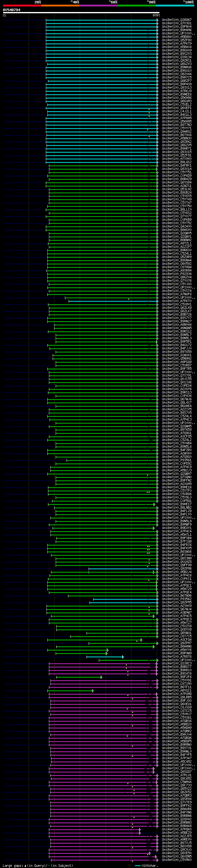This screenshot has height=868, width=197.
Task: Select the UniRef100_B9P4S8 label
Action: (177, 84)
